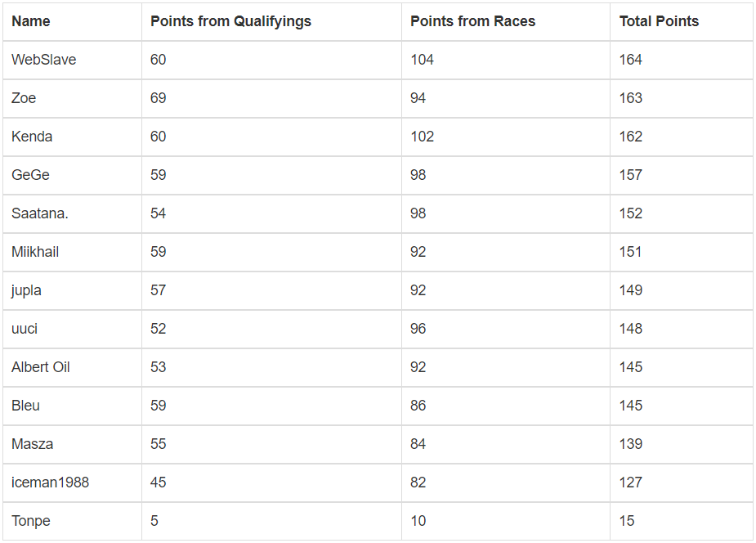Screen dimensions: 756x543
Task: Click WebSlave's total points value 164
Action: (631, 60)
